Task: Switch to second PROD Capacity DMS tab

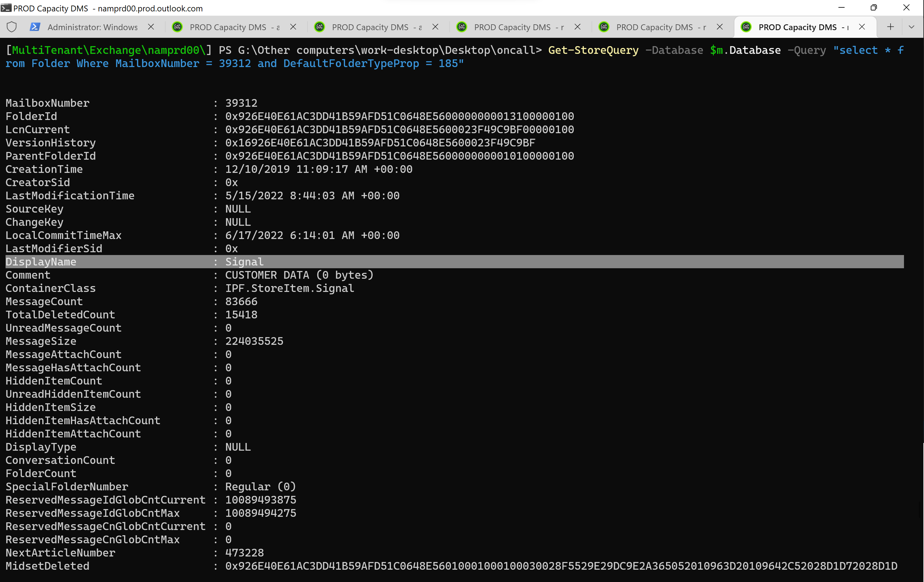Action: pyautogui.click(x=228, y=27)
